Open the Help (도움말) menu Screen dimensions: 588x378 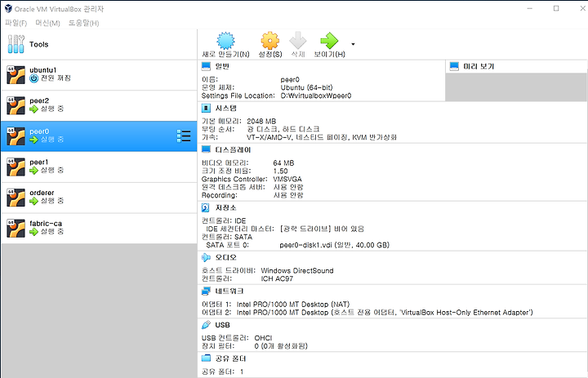tap(83, 23)
